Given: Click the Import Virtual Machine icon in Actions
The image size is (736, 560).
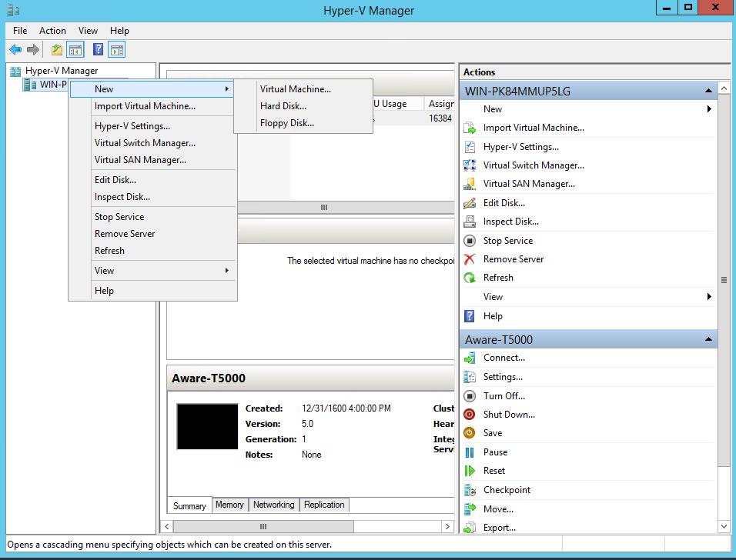Looking at the screenshot, I should tap(470, 128).
